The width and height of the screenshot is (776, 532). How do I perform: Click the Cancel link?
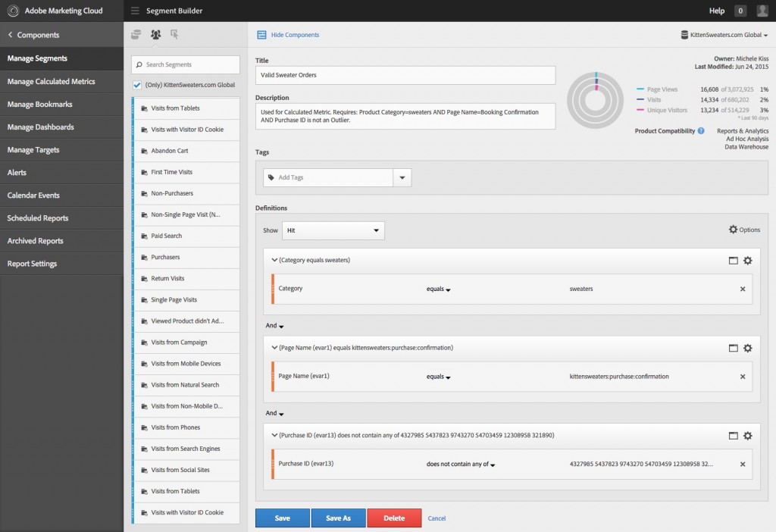pos(436,518)
